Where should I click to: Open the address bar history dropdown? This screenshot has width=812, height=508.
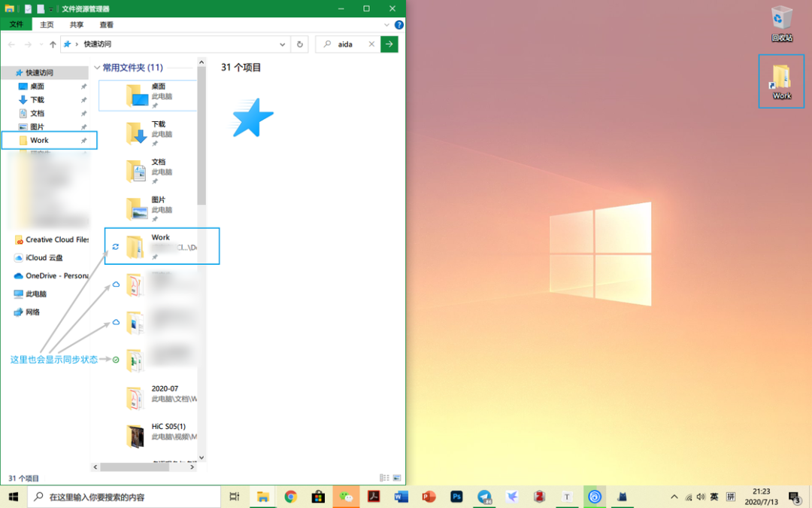282,44
